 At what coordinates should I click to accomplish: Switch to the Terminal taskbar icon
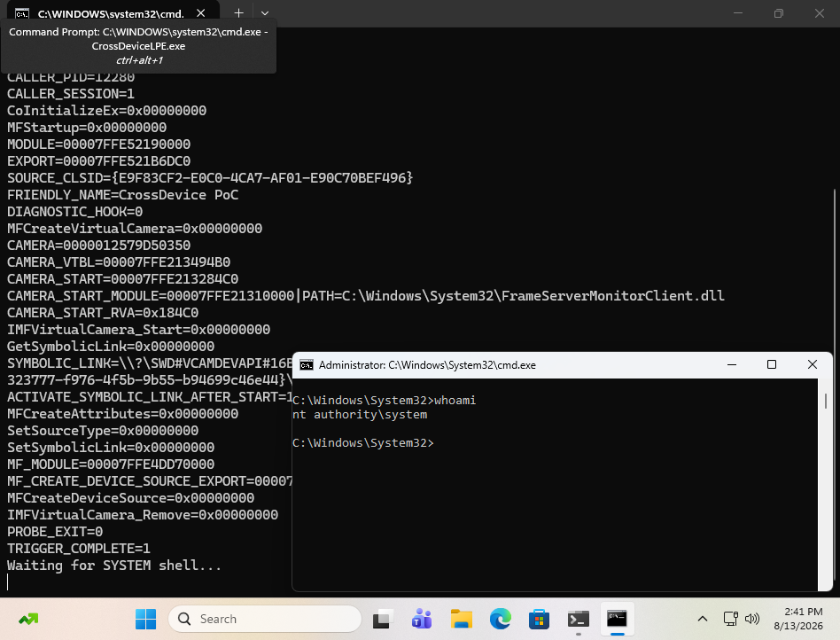[x=578, y=619]
